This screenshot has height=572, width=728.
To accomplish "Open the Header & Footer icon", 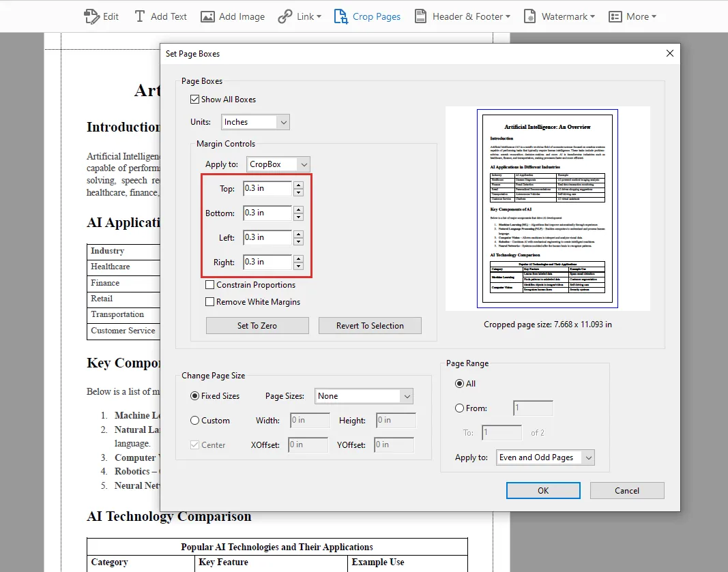I will point(421,16).
